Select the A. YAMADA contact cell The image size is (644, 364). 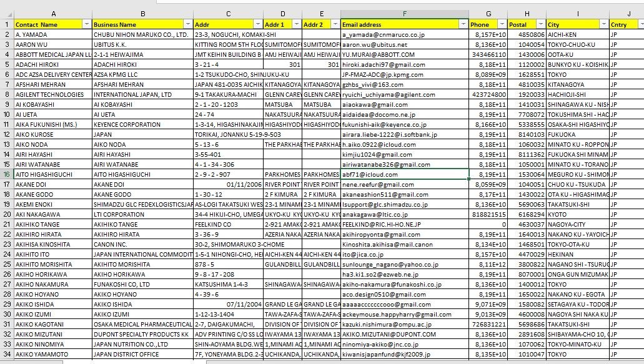(x=53, y=34)
